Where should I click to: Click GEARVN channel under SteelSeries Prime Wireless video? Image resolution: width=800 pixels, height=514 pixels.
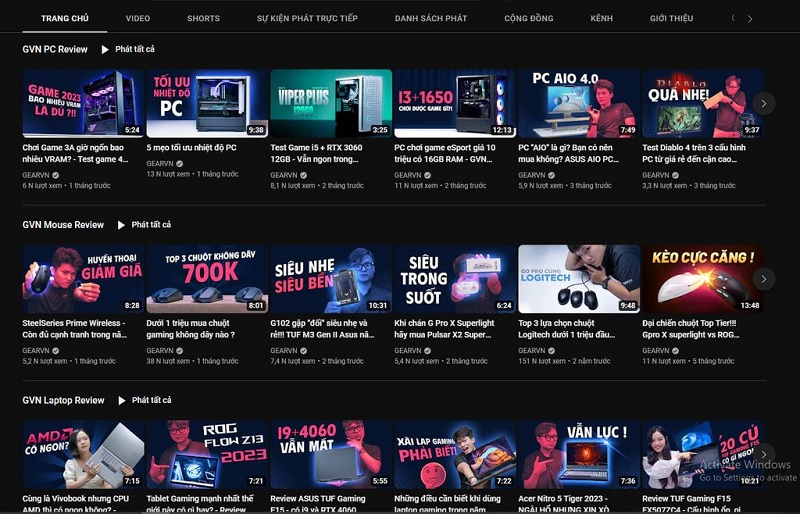pos(36,351)
